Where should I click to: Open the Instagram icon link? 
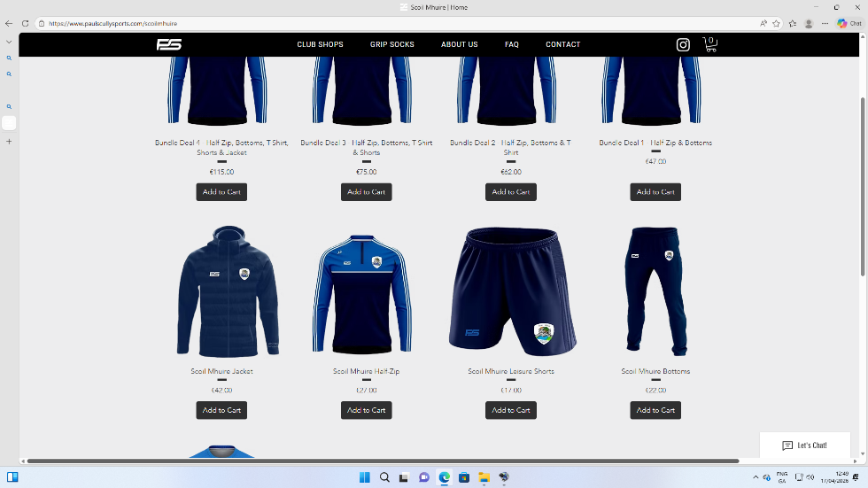tap(683, 44)
